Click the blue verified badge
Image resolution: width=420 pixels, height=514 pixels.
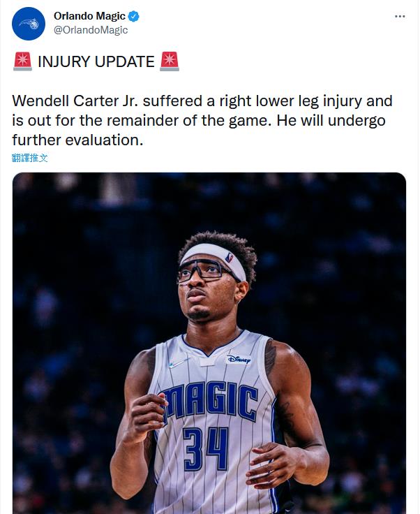pyautogui.click(x=133, y=16)
